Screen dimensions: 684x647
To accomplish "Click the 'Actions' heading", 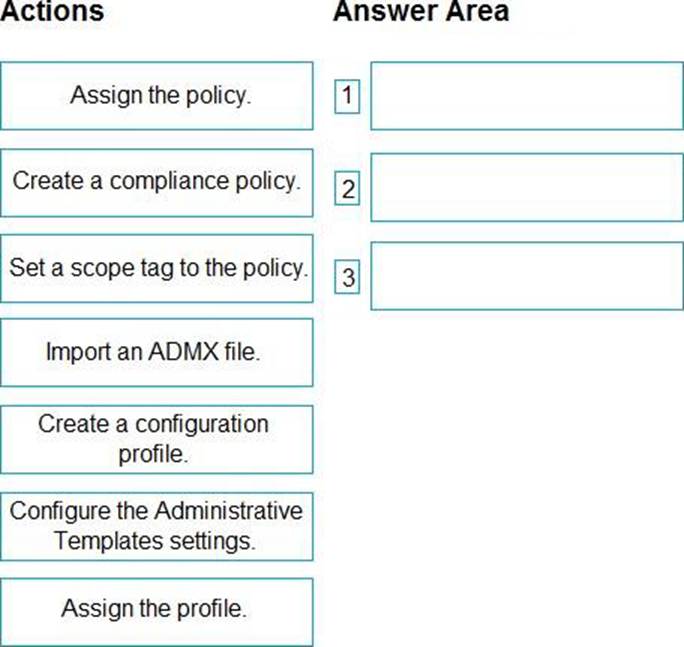I will click(52, 10).
